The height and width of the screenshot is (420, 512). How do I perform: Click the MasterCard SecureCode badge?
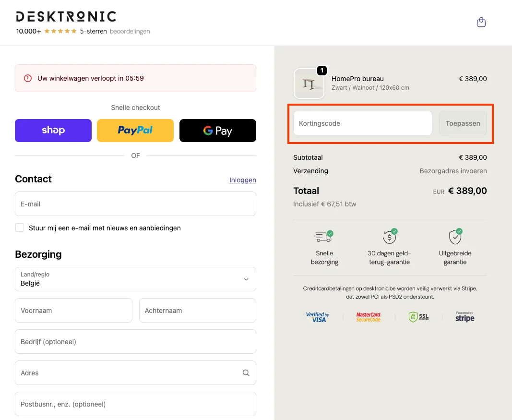pyautogui.click(x=369, y=317)
